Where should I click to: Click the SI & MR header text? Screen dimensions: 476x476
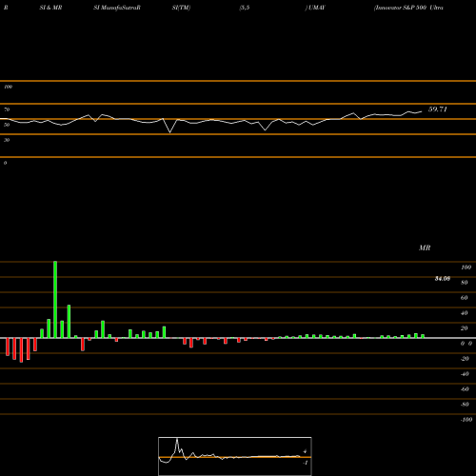[x=50, y=8]
